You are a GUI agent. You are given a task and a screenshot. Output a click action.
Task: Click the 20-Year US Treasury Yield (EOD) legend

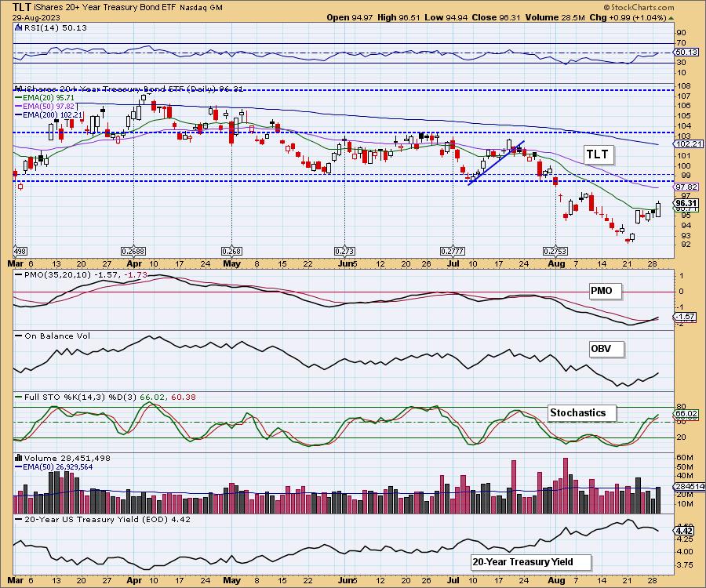click(103, 519)
